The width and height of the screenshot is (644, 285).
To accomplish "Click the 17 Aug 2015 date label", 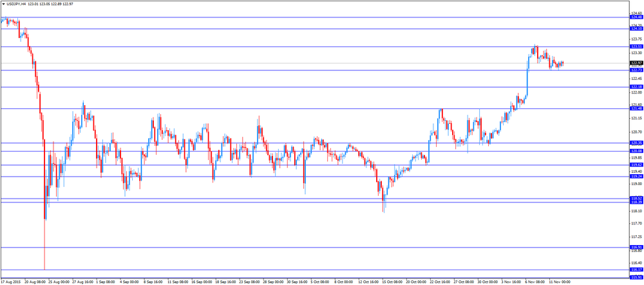I will pyautogui.click(x=10, y=282).
